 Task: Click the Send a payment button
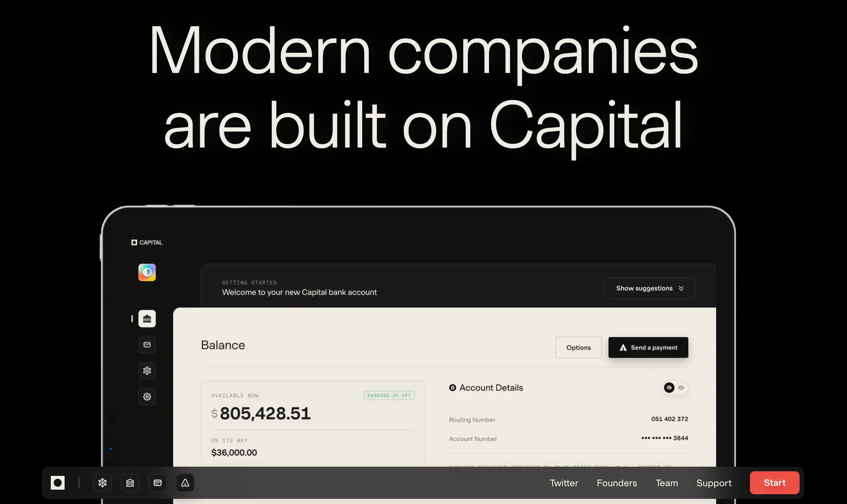point(648,348)
